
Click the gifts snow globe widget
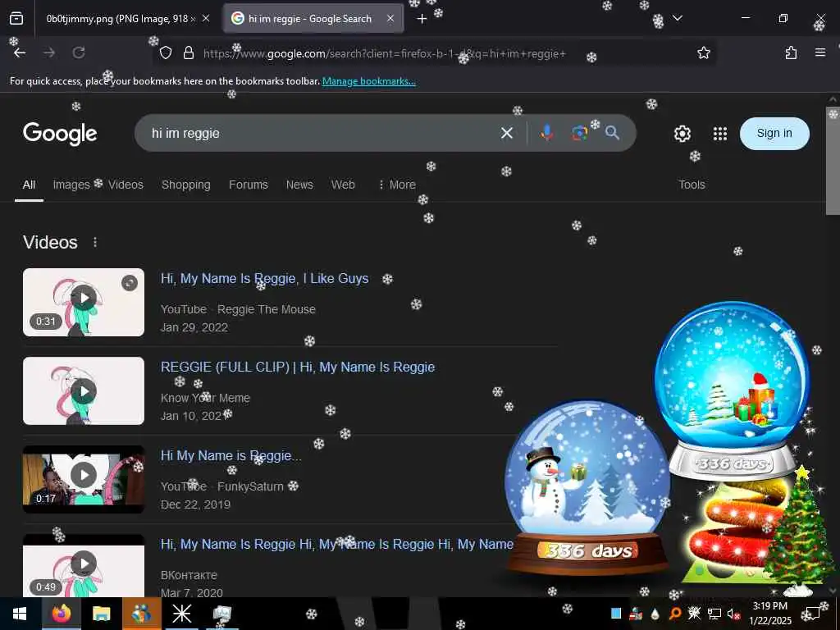[732, 390]
